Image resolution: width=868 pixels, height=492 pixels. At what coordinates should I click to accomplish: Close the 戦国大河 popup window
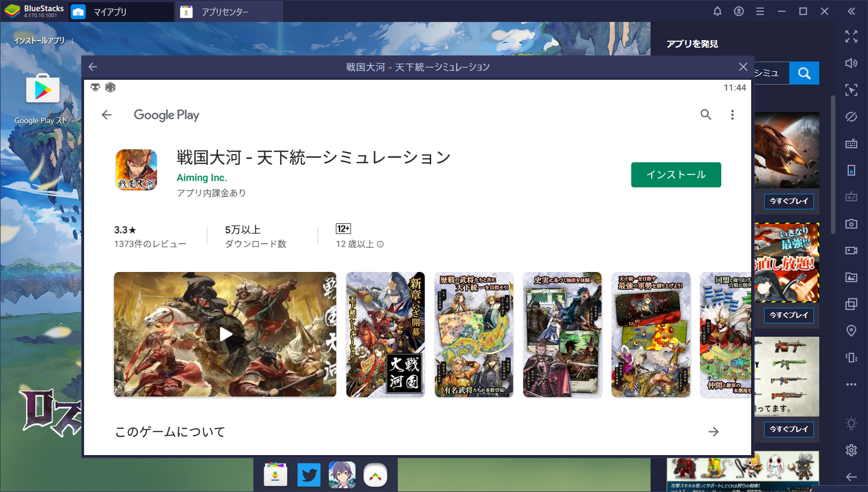[x=743, y=67]
